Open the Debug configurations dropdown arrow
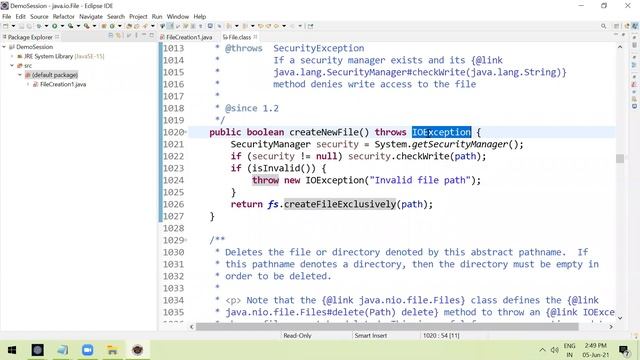This screenshot has height=360, width=640. tap(46, 26)
